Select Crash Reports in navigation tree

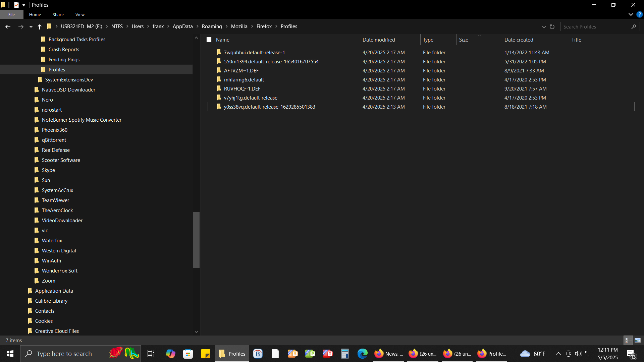(64, 49)
